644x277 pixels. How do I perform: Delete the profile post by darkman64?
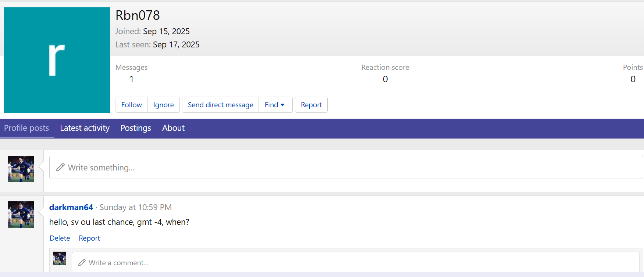point(60,238)
